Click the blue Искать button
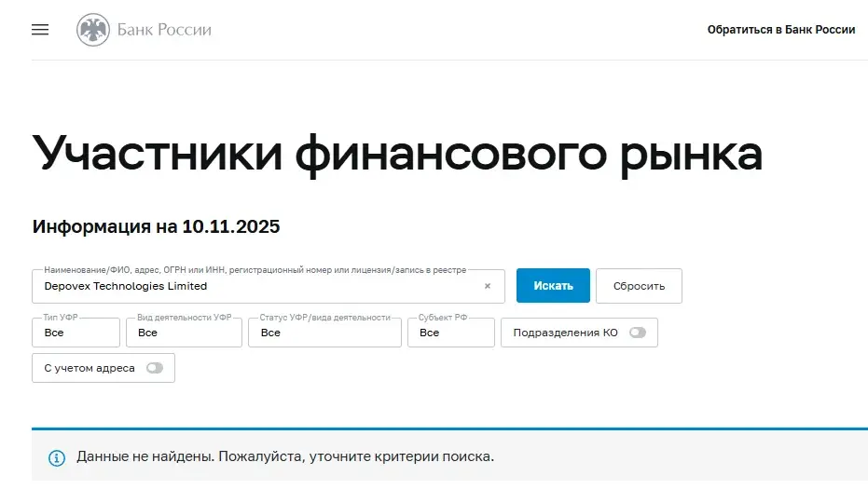 click(553, 286)
